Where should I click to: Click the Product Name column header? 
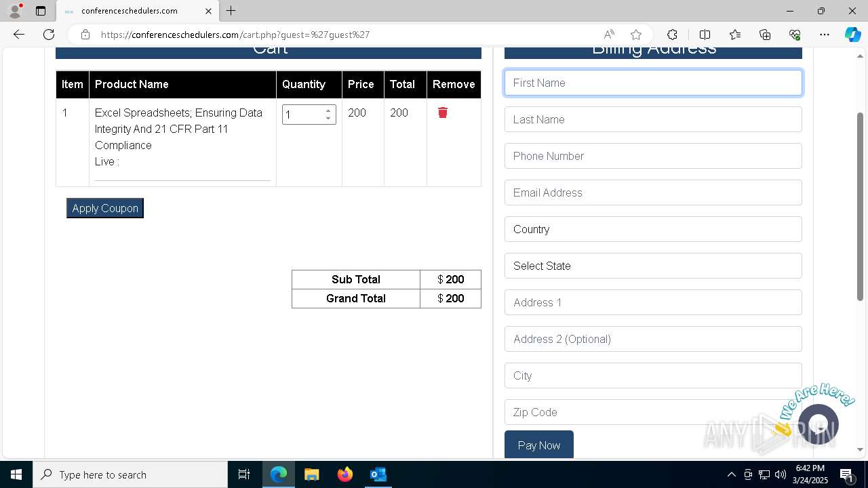pyautogui.click(x=182, y=84)
